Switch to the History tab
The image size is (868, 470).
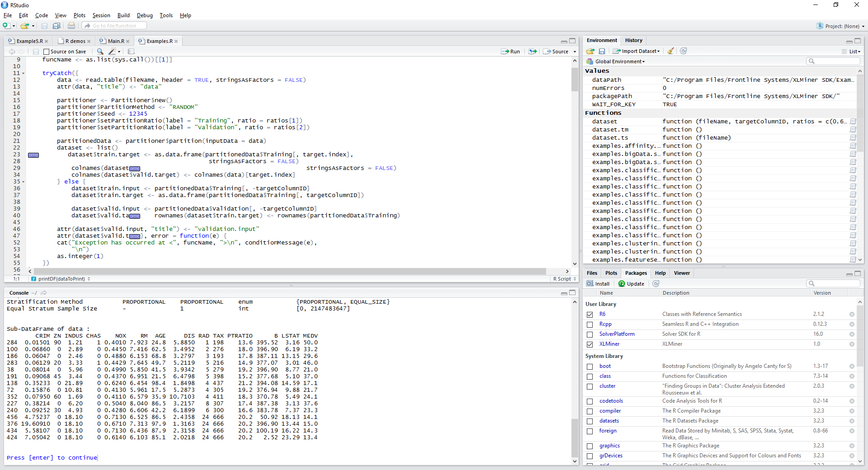click(633, 40)
